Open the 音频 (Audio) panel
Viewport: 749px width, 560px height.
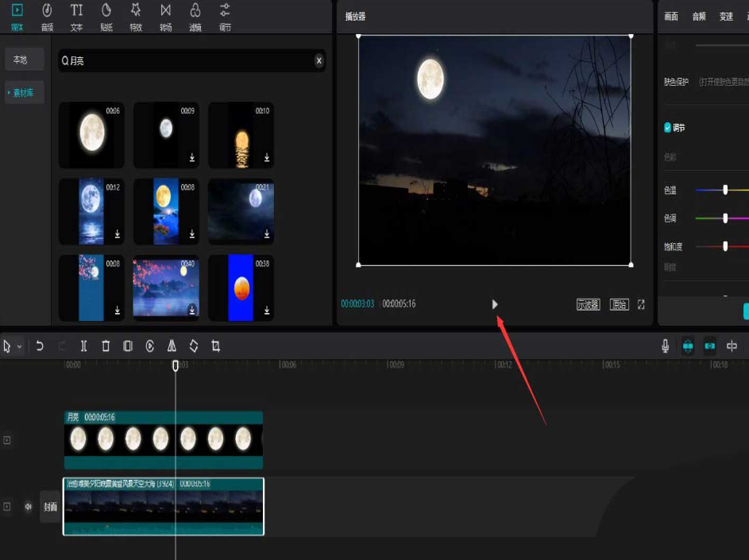[47, 16]
